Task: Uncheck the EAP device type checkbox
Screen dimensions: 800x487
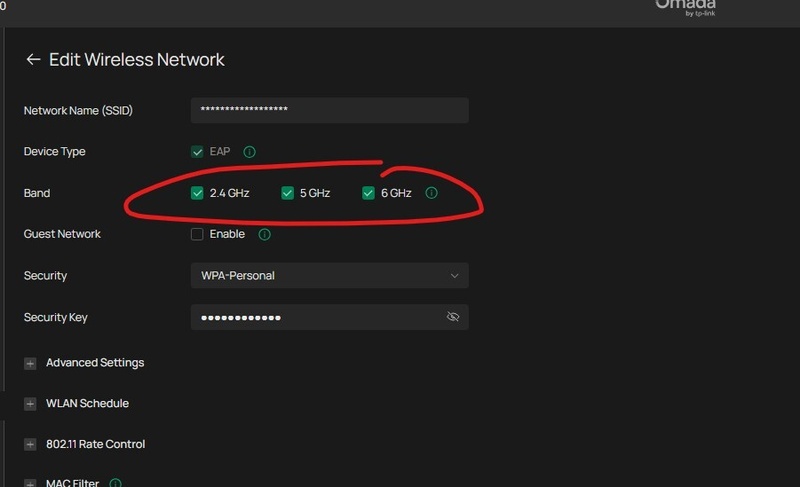Action: tap(197, 151)
